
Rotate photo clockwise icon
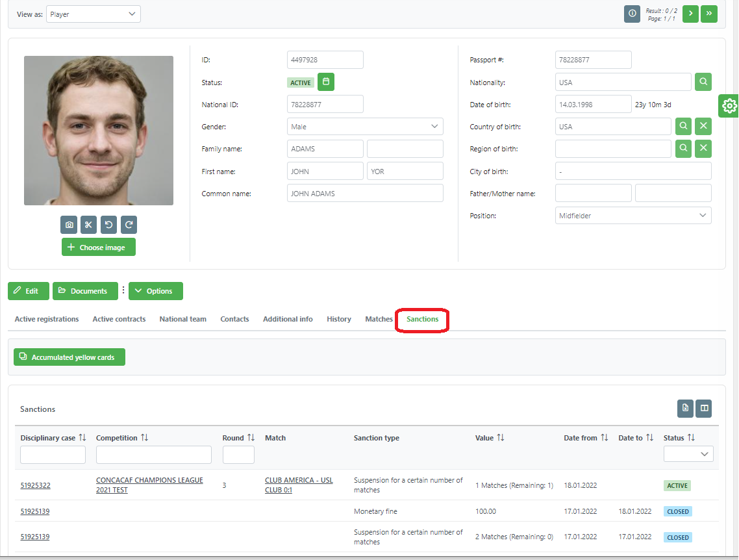(x=129, y=225)
